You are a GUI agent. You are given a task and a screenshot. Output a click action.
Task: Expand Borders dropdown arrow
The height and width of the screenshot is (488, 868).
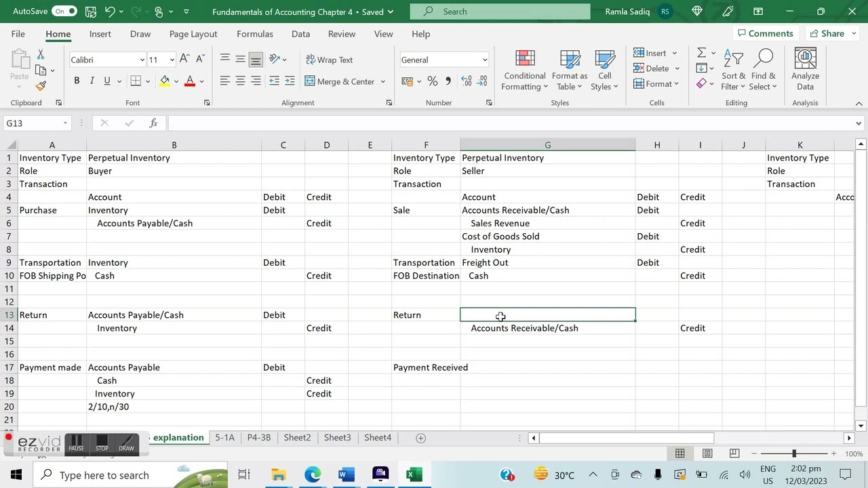coord(147,81)
